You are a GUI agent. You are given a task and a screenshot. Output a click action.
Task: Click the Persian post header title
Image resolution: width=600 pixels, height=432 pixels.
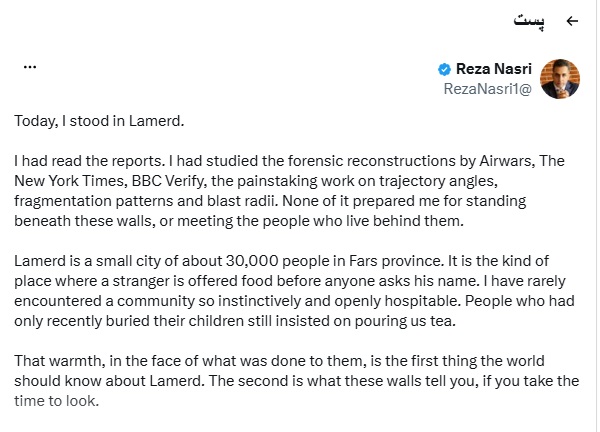[529, 21]
